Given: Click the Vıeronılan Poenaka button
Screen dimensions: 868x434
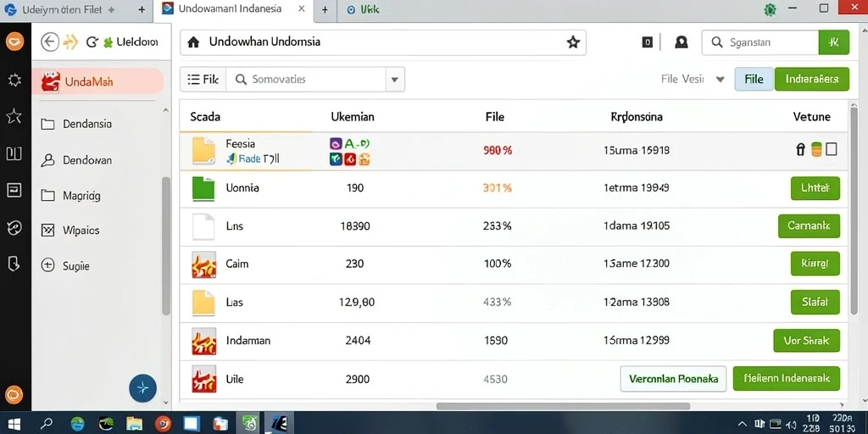Looking at the screenshot, I should click(673, 379).
